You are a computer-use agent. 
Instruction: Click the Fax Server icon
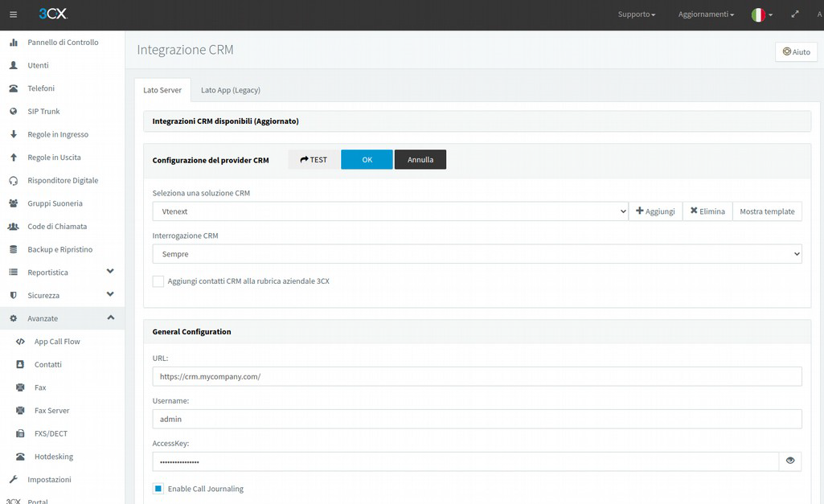click(20, 411)
